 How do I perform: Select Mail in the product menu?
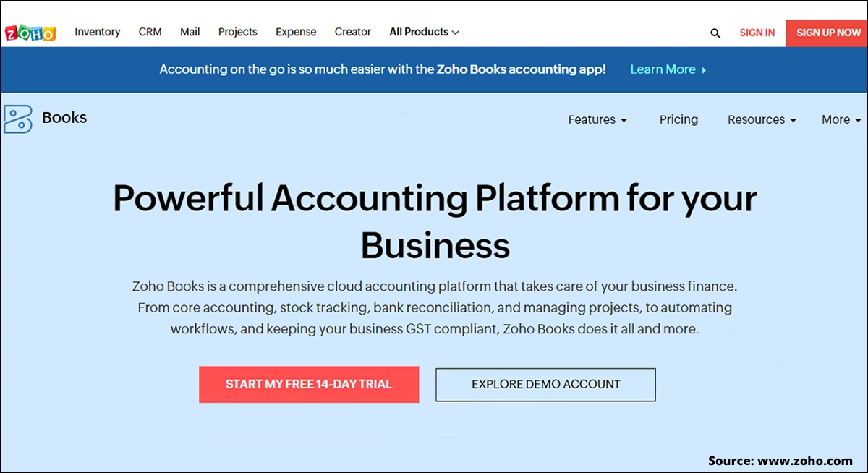(x=190, y=32)
